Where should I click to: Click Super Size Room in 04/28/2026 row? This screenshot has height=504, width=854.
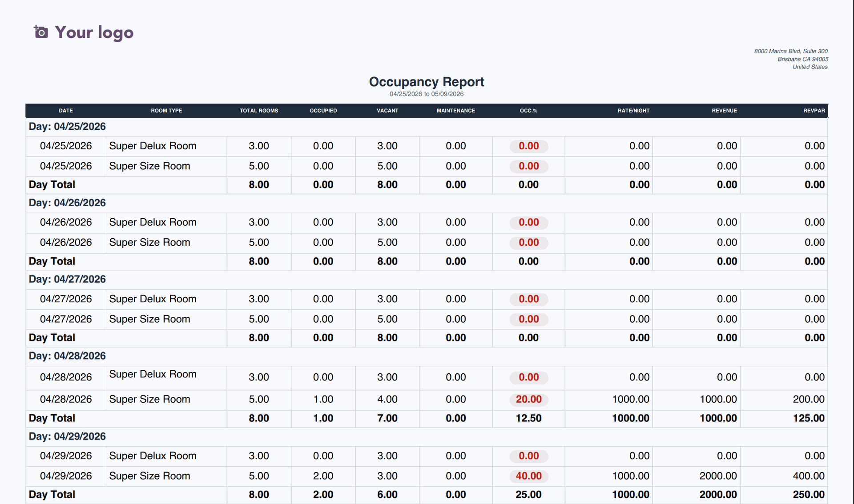click(x=149, y=400)
